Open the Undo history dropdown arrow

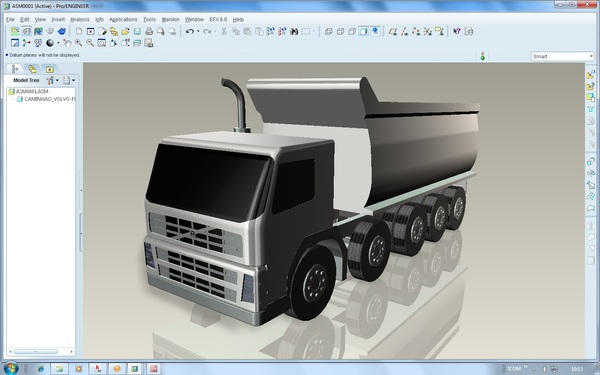click(198, 31)
